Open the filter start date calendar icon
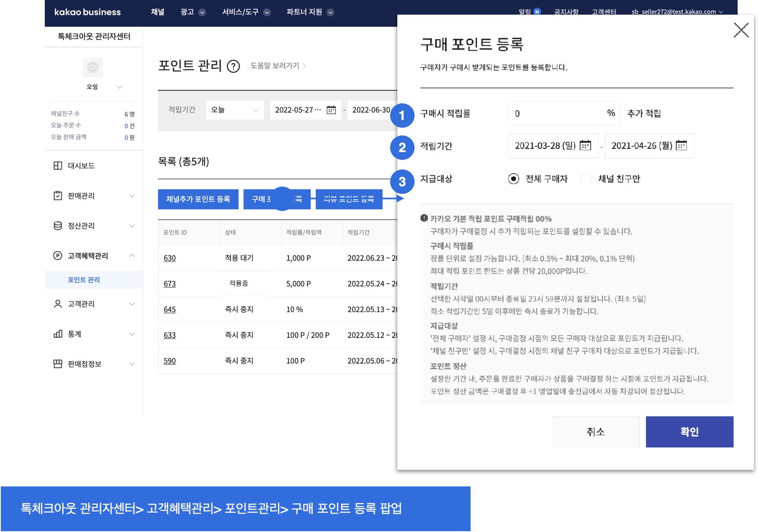758x532 pixels. [331, 110]
